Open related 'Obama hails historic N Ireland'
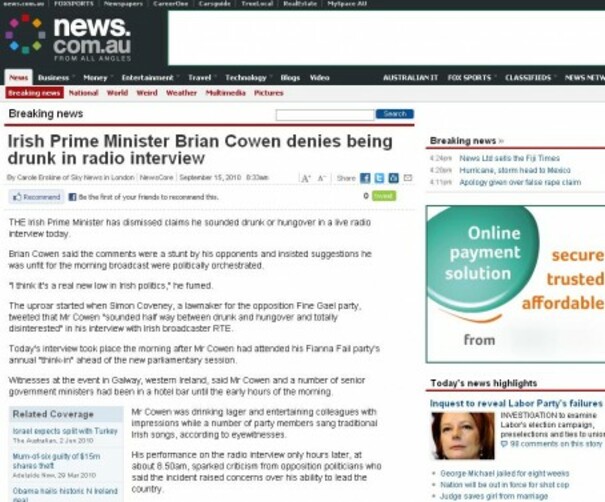 [x=65, y=494]
